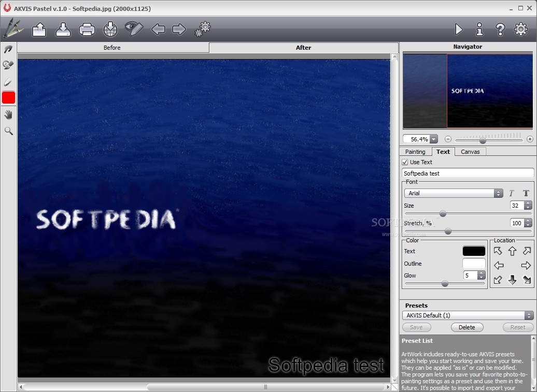Adjust Stretch percent value stepper
This screenshot has height=392, width=537.
point(528,223)
